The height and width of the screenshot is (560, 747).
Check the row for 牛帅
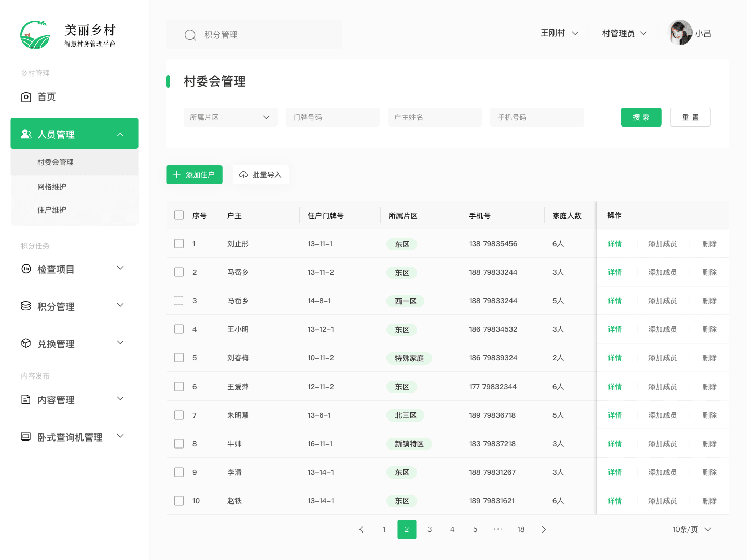pos(179,443)
